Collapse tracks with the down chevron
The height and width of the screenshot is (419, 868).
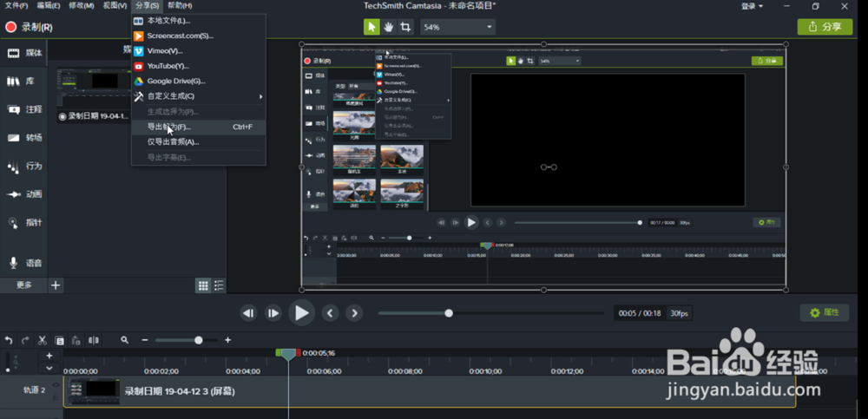(49, 368)
